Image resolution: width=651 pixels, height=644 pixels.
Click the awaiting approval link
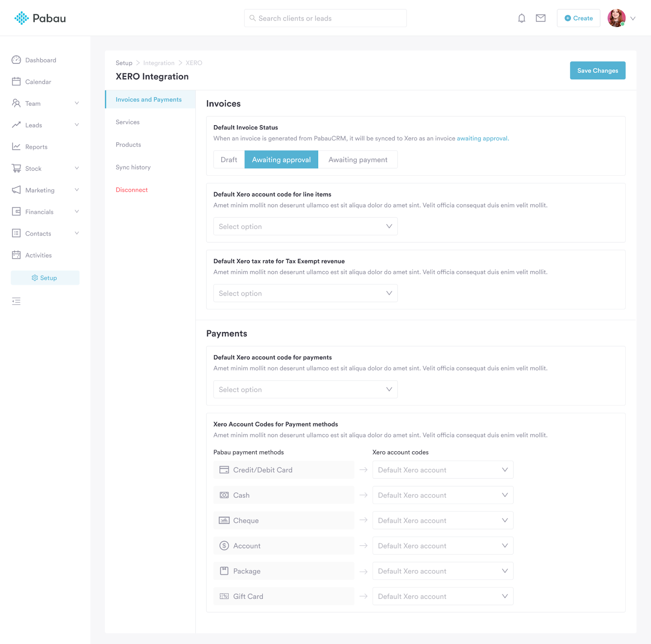[x=483, y=138]
